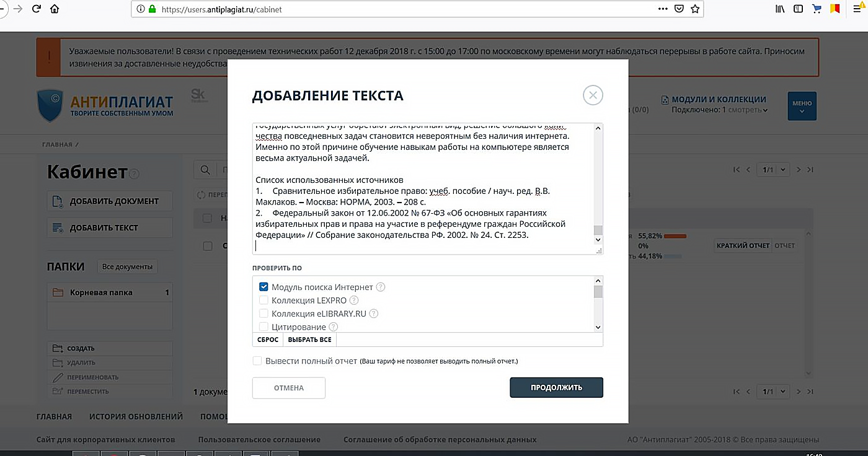Open the ОТЧЕТ link for the document
868x456 pixels.
(x=784, y=245)
